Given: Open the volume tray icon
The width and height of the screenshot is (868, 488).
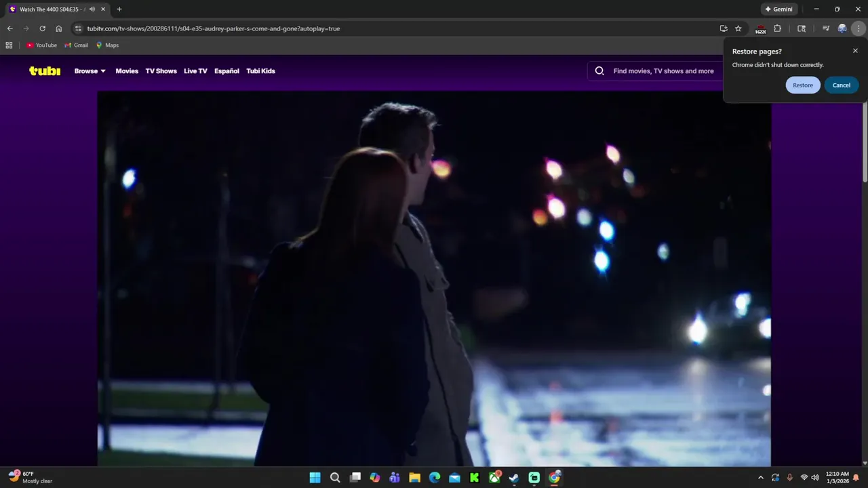Looking at the screenshot, I should (814, 478).
